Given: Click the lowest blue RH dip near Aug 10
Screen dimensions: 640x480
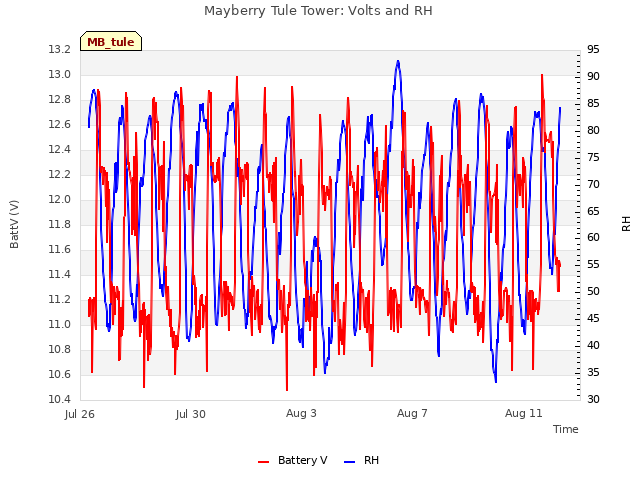Looking at the screenshot, I should point(496,381).
